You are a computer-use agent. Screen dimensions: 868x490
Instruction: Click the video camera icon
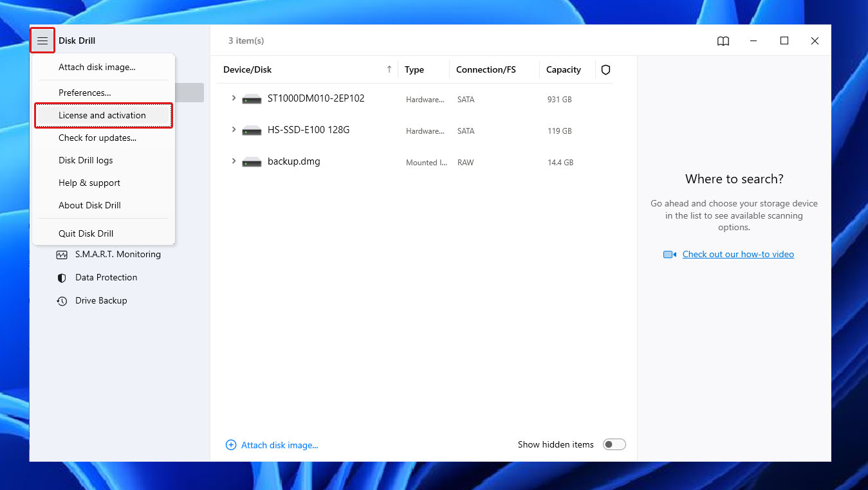[x=670, y=255]
